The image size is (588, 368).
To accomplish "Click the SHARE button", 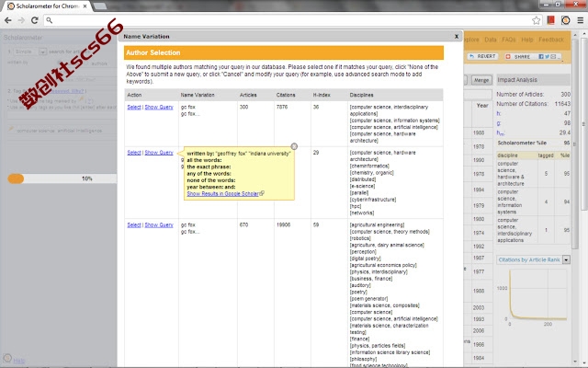I will 518,56.
